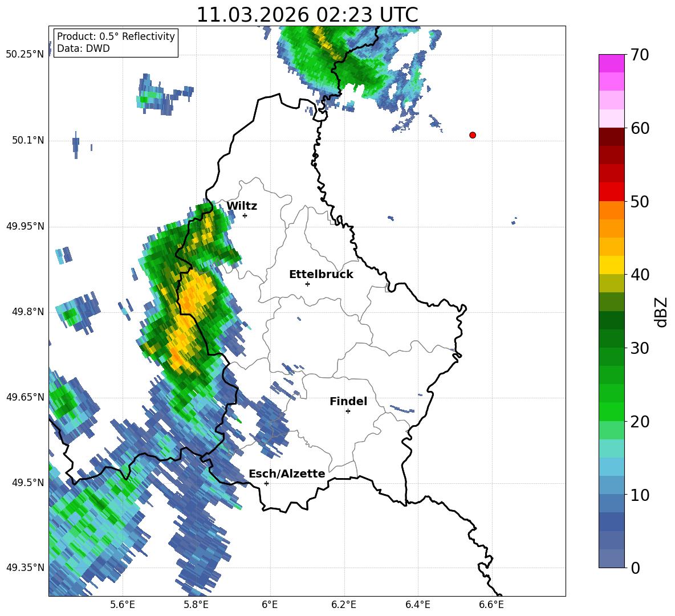Click the Wiltz city label
Image resolution: width=675 pixels, height=616 pixels.
pyautogui.click(x=242, y=206)
